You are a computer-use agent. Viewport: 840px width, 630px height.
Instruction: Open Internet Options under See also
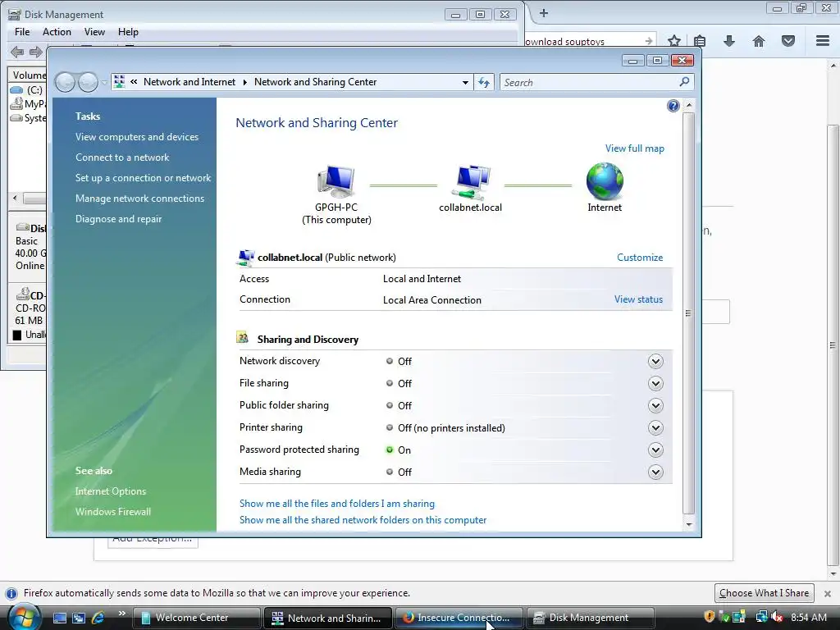(111, 491)
